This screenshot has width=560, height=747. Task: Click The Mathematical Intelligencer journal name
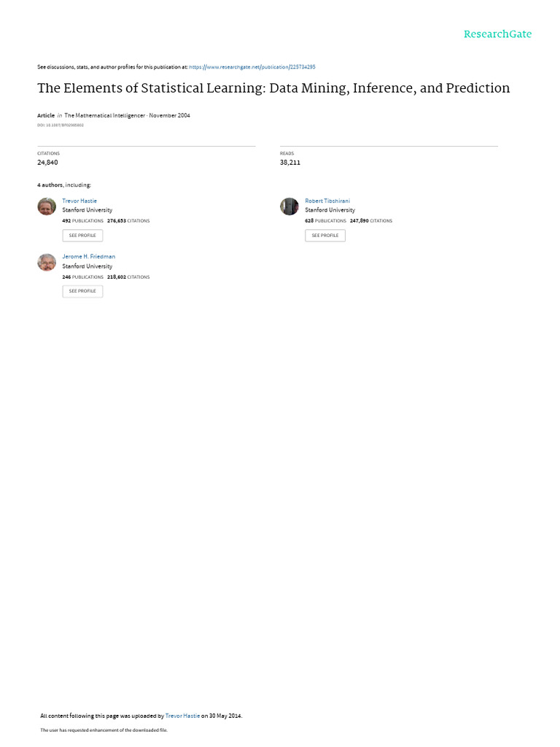(x=105, y=115)
